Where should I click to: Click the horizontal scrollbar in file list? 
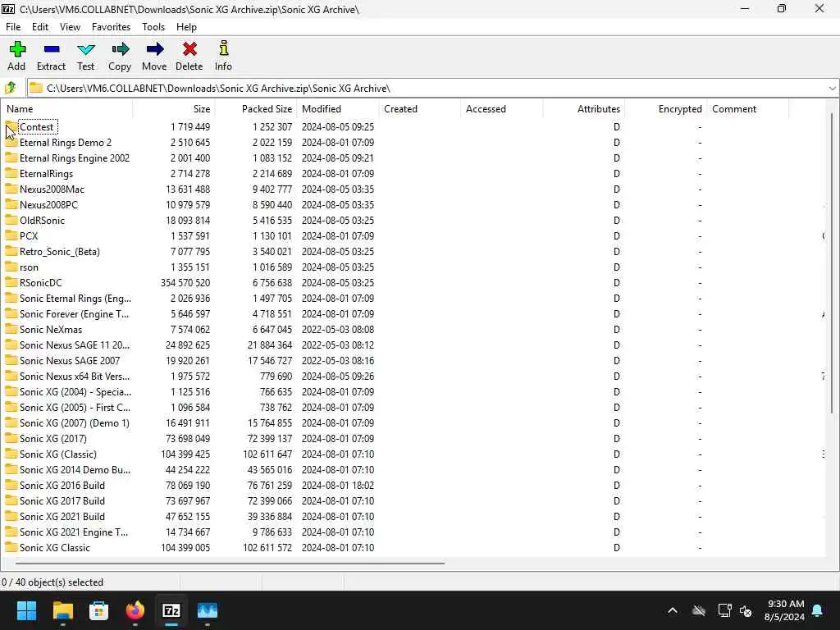pyautogui.click(x=231, y=563)
